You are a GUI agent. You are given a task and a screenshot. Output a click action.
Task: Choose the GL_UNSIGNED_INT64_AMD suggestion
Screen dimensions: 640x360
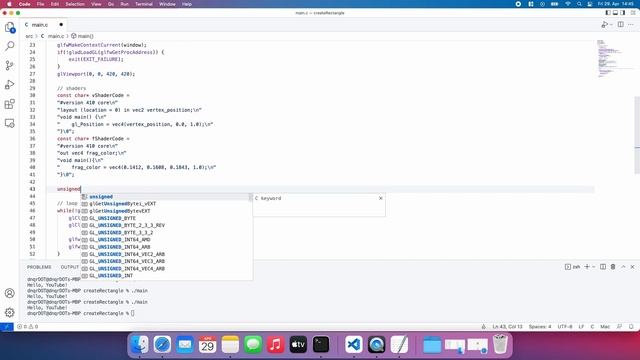click(x=166, y=240)
